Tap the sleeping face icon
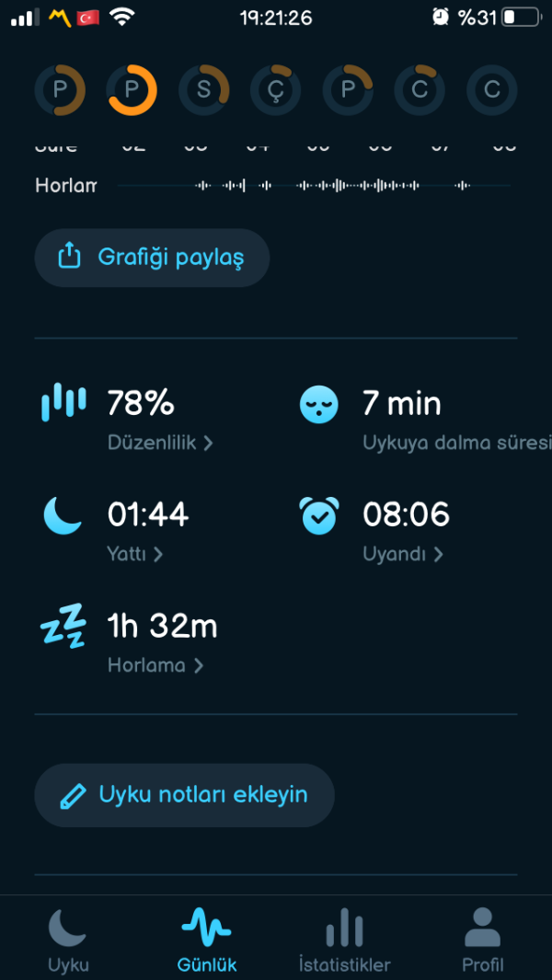 [x=318, y=404]
